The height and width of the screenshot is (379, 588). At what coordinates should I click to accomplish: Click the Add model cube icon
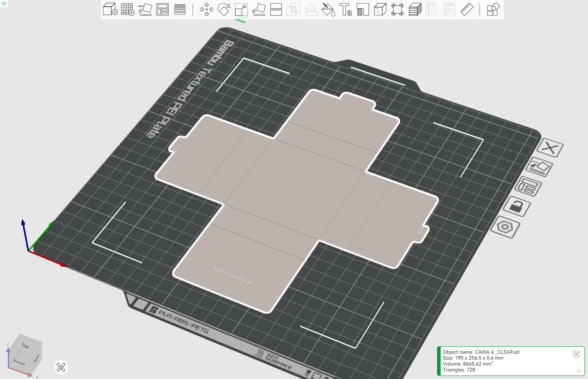point(110,9)
